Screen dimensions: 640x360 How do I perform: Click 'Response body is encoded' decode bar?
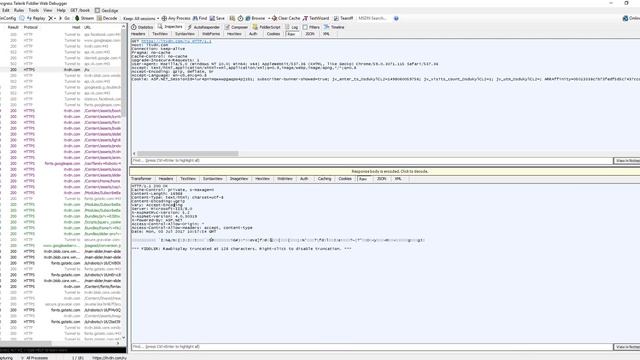pyautogui.click(x=384, y=171)
